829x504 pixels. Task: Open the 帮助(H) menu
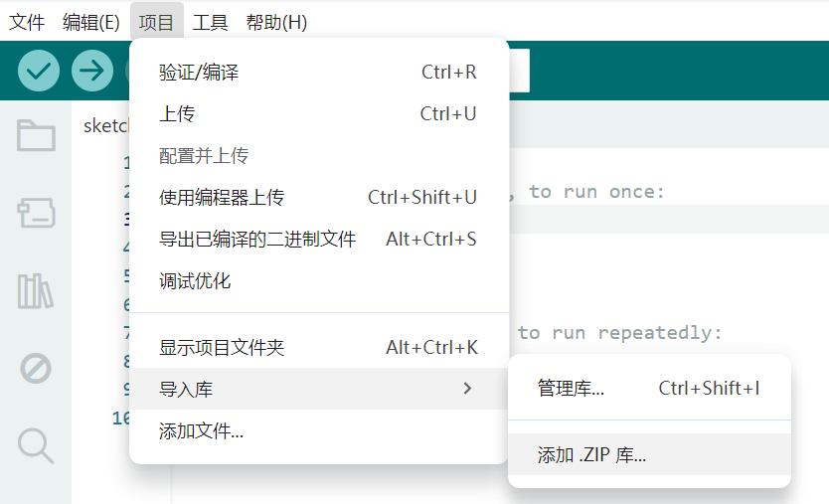pos(276,22)
